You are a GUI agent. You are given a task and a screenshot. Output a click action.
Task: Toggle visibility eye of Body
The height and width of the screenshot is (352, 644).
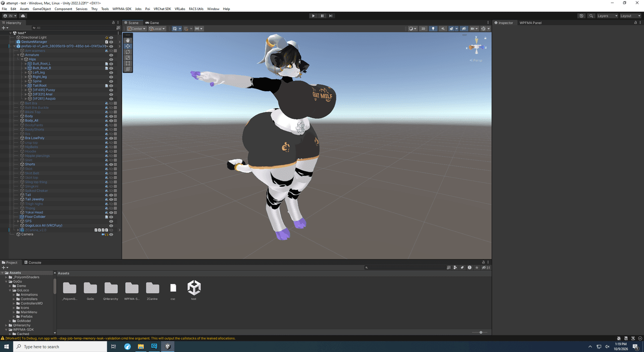pyautogui.click(x=111, y=116)
